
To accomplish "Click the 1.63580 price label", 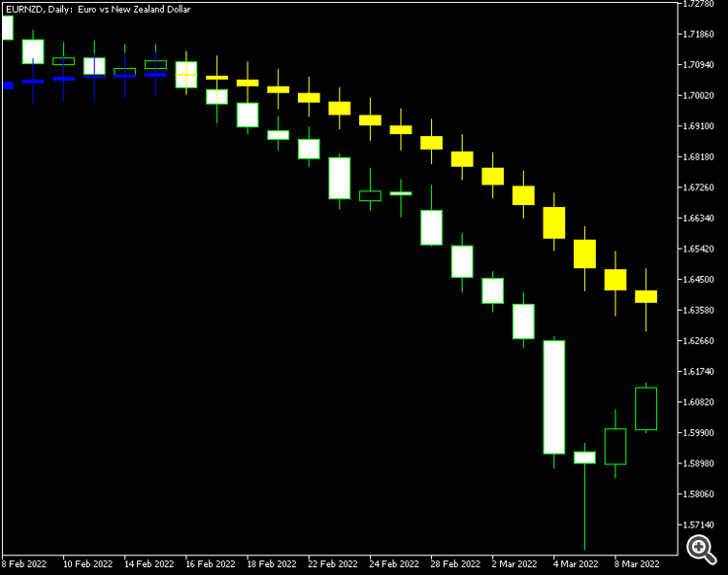I will coord(699,310).
